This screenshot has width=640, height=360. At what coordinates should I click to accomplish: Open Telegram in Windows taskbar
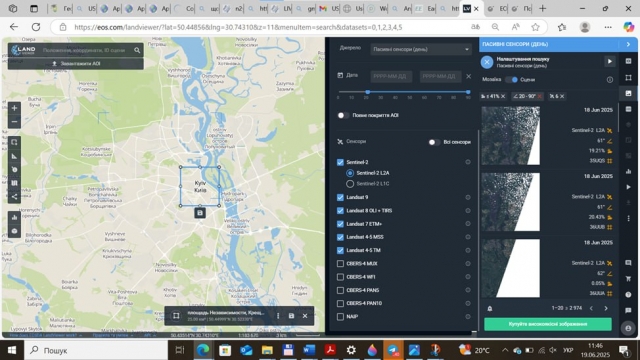(x=393, y=350)
